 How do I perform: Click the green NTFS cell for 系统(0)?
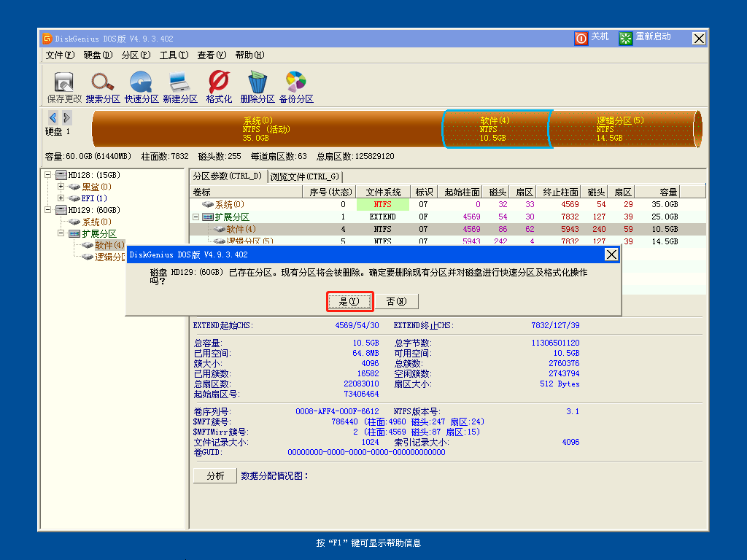[x=382, y=204]
